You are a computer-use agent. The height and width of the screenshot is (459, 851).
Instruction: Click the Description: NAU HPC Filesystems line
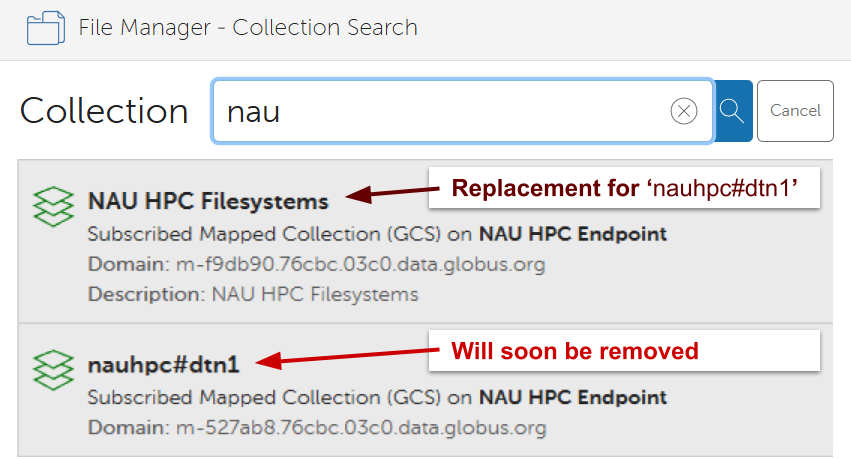(253, 295)
